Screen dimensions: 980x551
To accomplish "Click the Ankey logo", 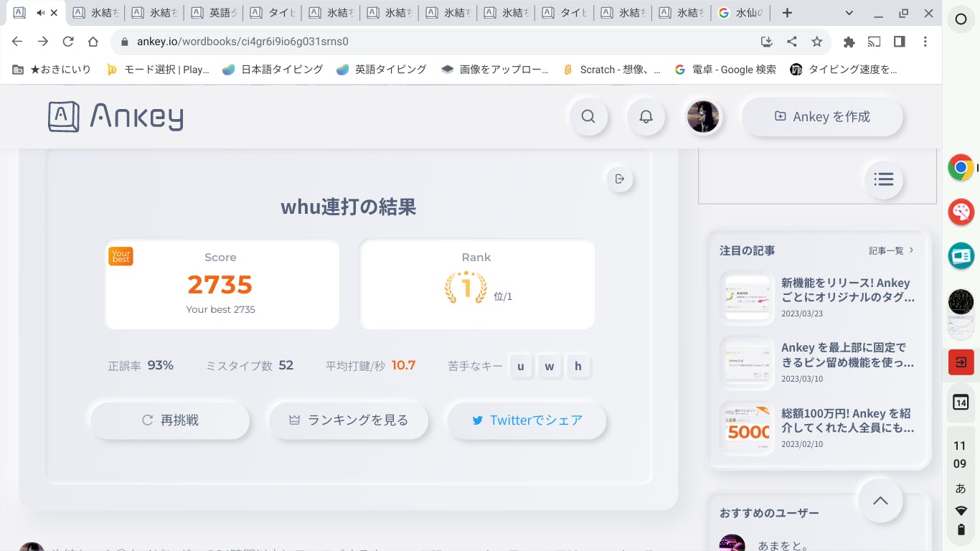I will pyautogui.click(x=116, y=116).
